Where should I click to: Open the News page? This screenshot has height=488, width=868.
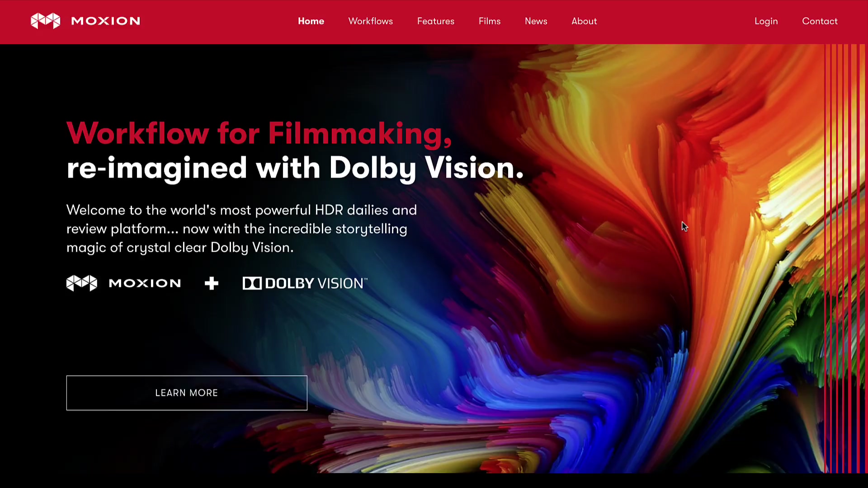[x=536, y=21]
